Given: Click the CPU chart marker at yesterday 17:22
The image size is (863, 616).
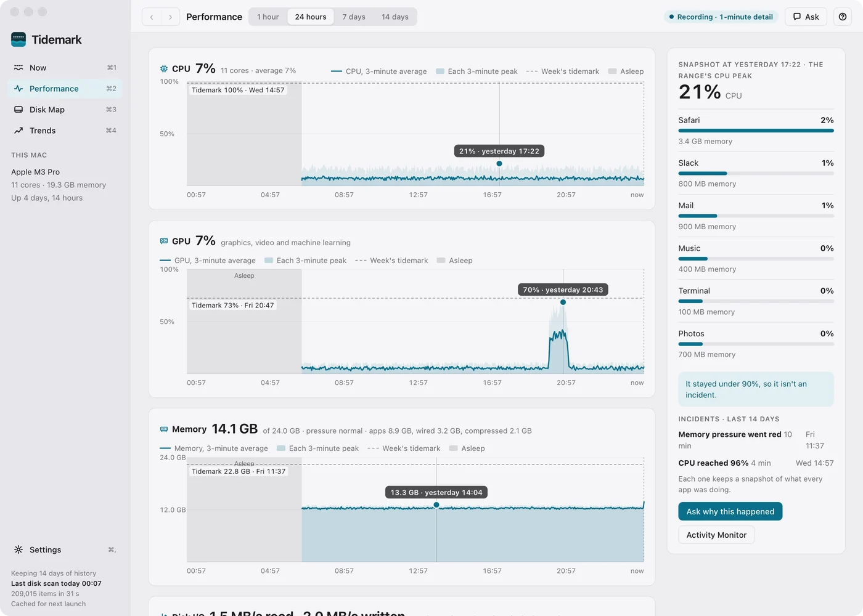Looking at the screenshot, I should 499,163.
